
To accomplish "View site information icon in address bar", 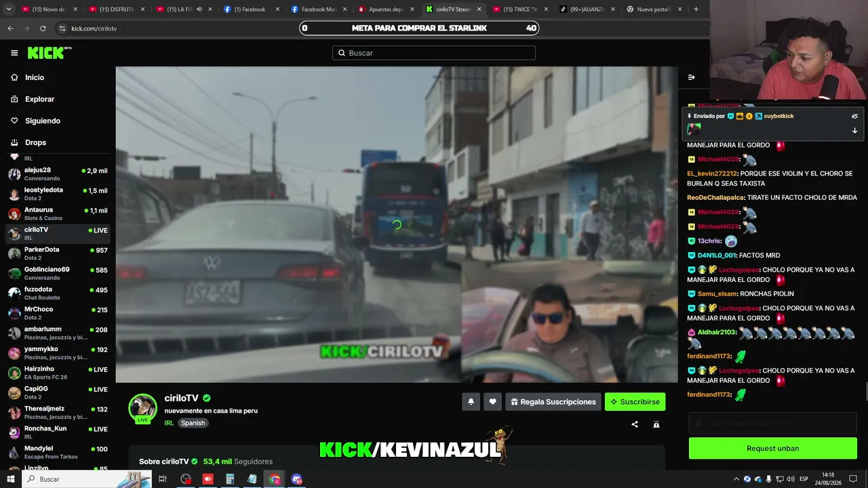I will pyautogui.click(x=62, y=28).
